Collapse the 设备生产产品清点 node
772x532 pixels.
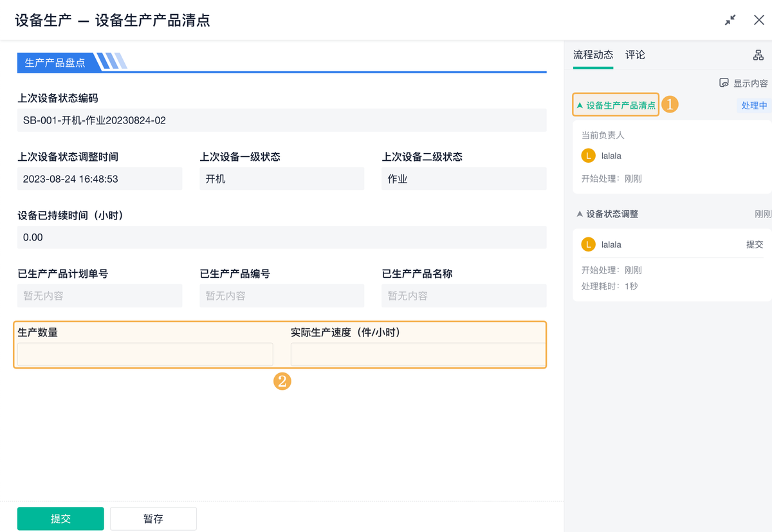(580, 105)
